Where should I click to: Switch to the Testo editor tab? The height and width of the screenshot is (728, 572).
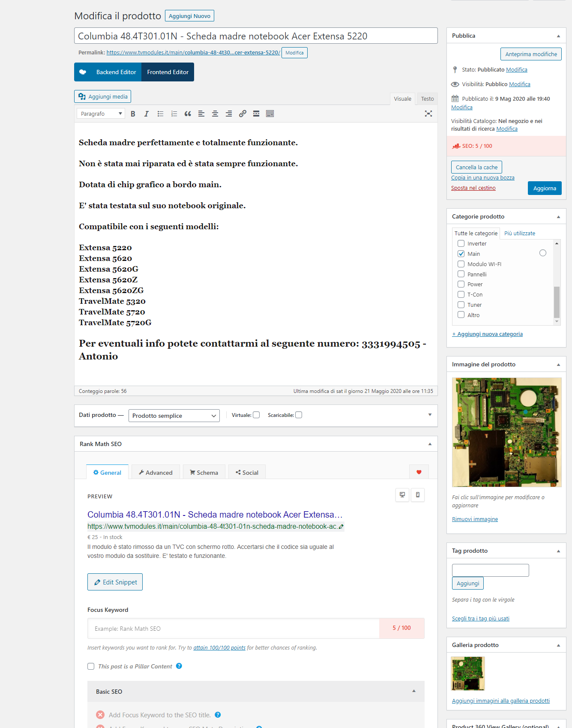point(427,99)
